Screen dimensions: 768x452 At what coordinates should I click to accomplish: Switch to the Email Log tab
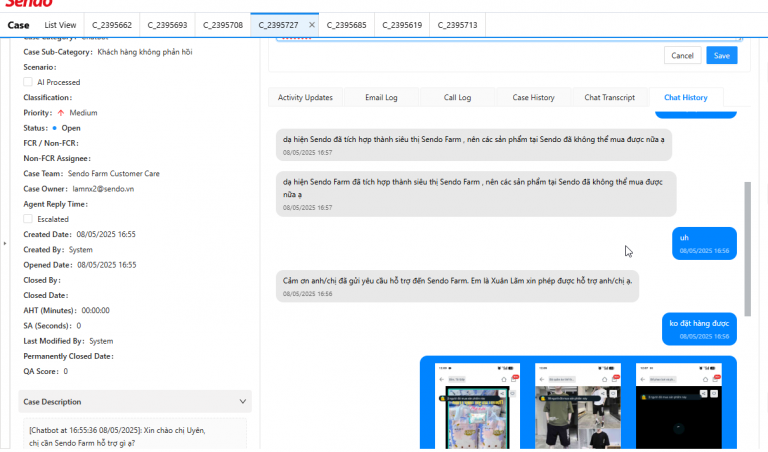pyautogui.click(x=381, y=97)
